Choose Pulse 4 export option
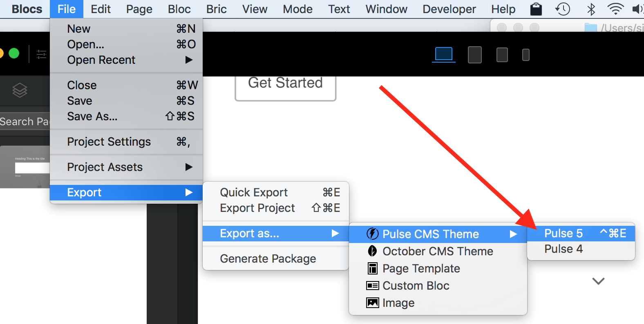Viewport: 644px width, 324px height. [563, 249]
